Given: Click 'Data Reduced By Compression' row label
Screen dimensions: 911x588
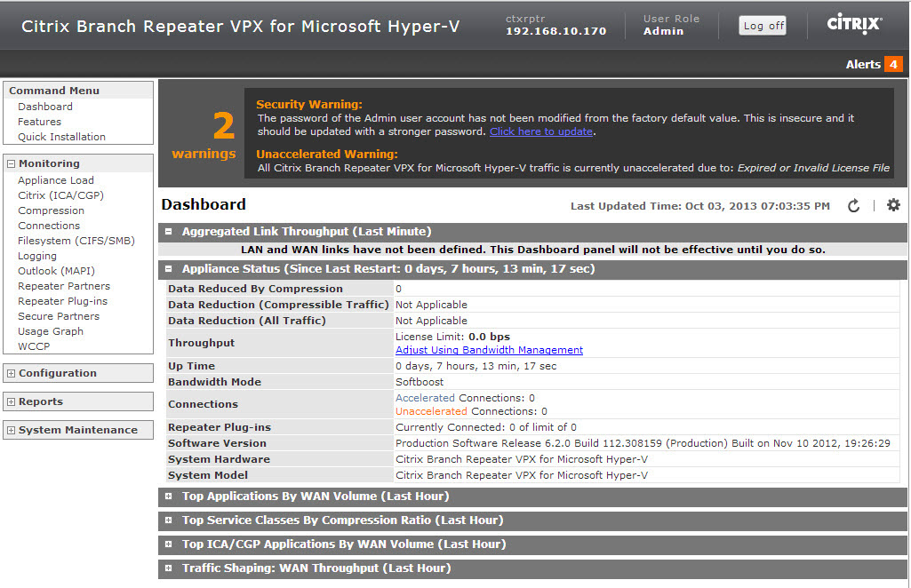Looking at the screenshot, I should click(x=255, y=289).
